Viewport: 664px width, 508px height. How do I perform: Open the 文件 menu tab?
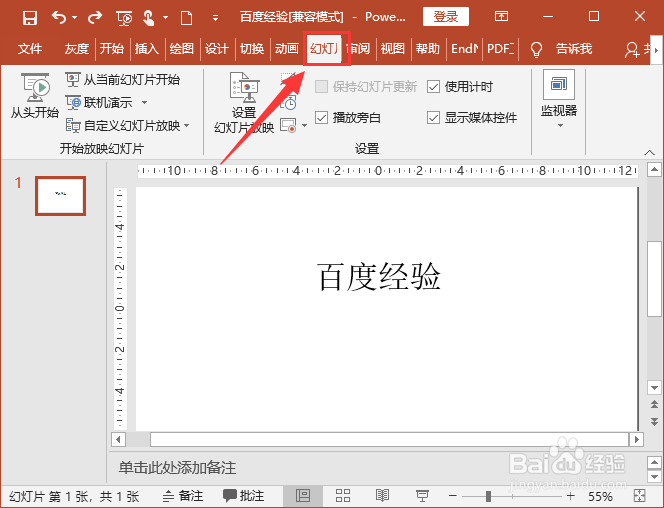click(30, 49)
